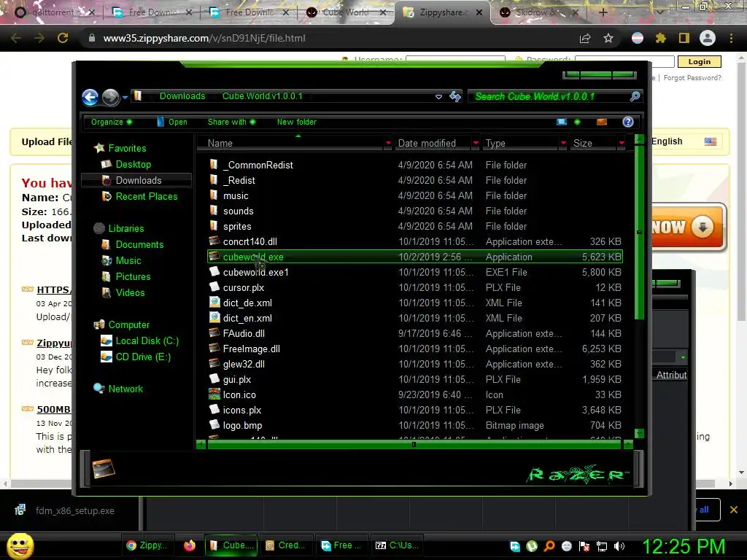This screenshot has width=747, height=560.
Task: Select Network in the navigation pane
Action: 125,389
